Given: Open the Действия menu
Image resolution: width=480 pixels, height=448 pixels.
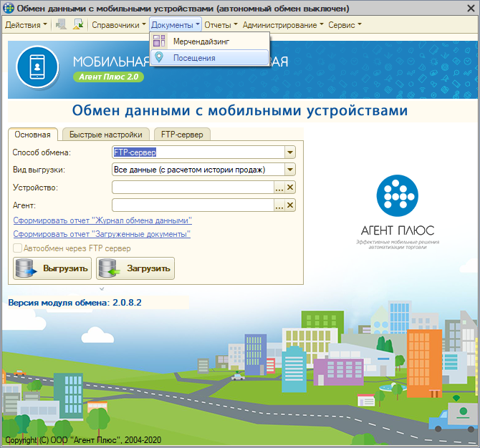Looking at the screenshot, I should [26, 25].
